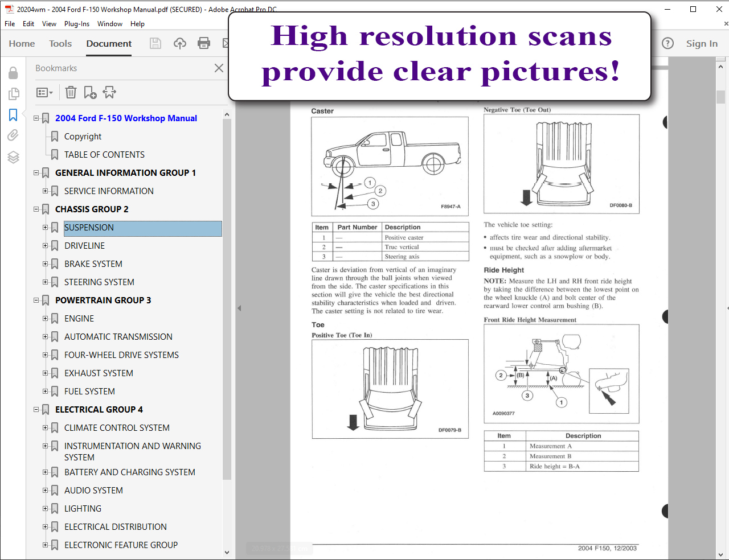Screen dimensions: 729x560
Task: Expand the ENGINE bookmark
Action: pyautogui.click(x=46, y=319)
